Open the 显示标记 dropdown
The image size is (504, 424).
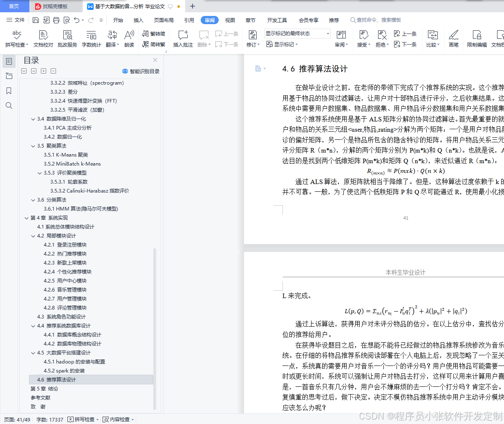(282, 44)
